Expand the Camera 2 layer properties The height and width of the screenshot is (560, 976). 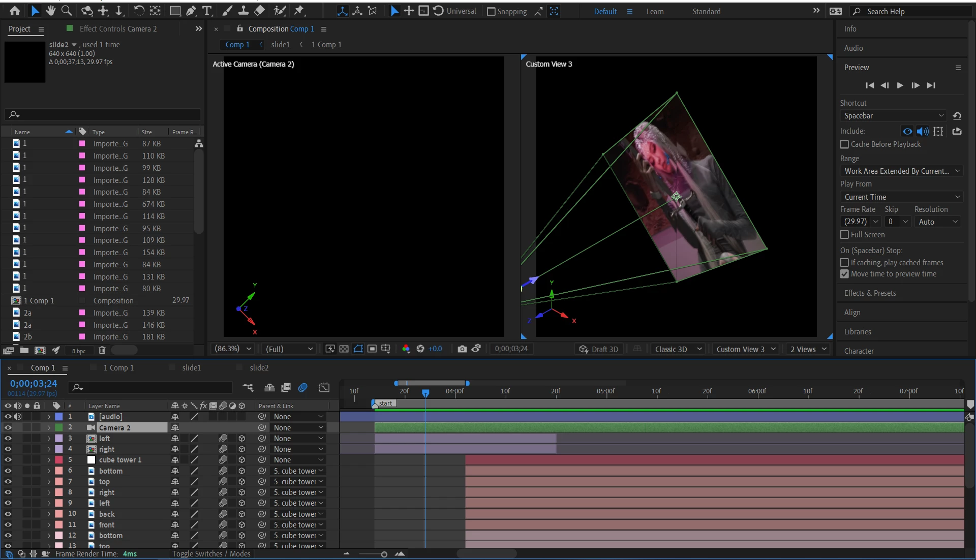[49, 428]
